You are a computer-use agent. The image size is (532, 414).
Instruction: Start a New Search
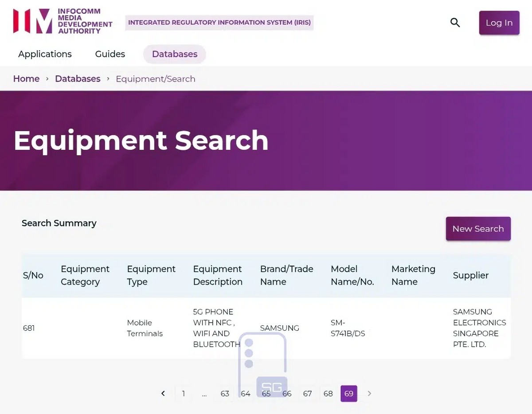coord(478,229)
